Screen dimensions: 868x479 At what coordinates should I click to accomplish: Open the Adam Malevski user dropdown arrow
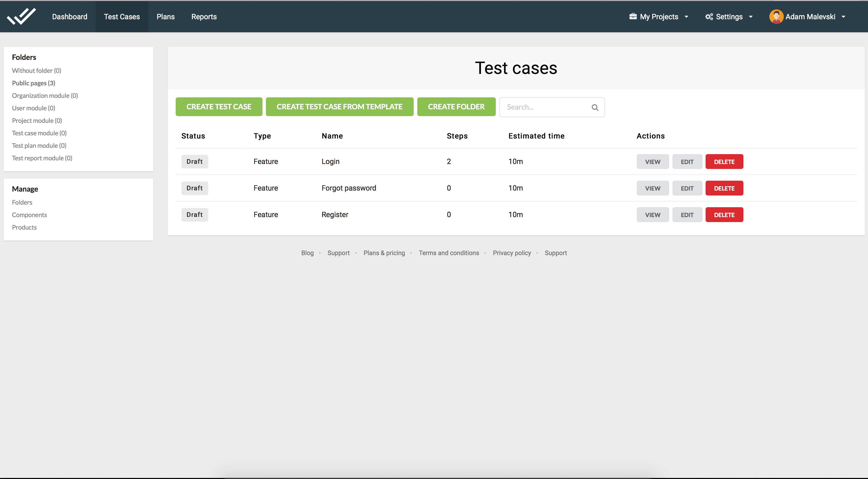(x=843, y=17)
